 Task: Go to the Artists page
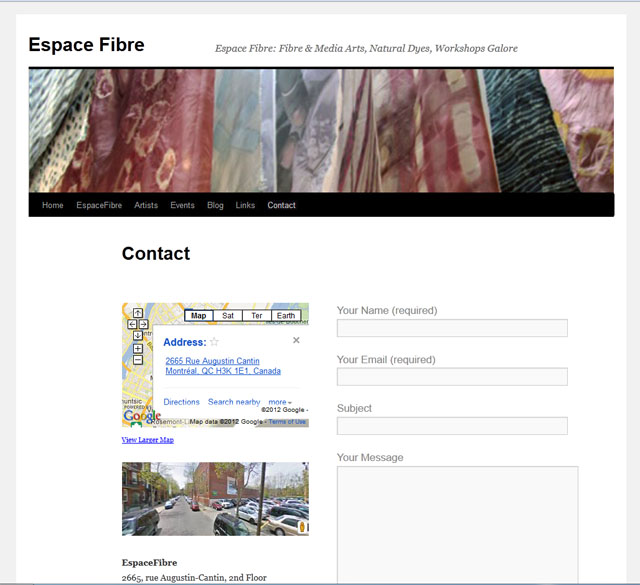tap(146, 205)
